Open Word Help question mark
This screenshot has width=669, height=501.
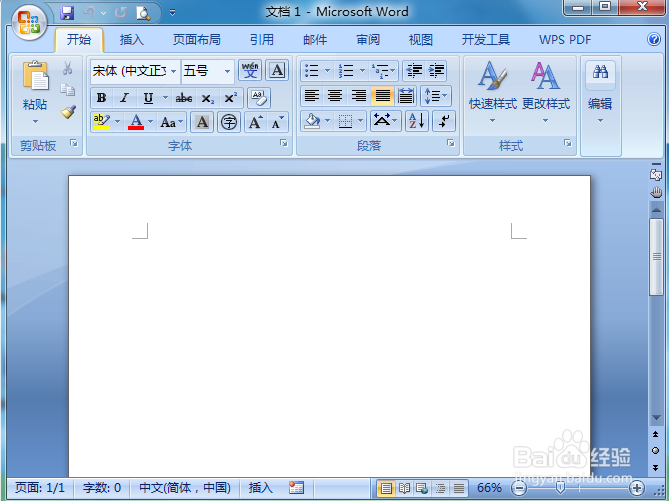click(x=654, y=39)
